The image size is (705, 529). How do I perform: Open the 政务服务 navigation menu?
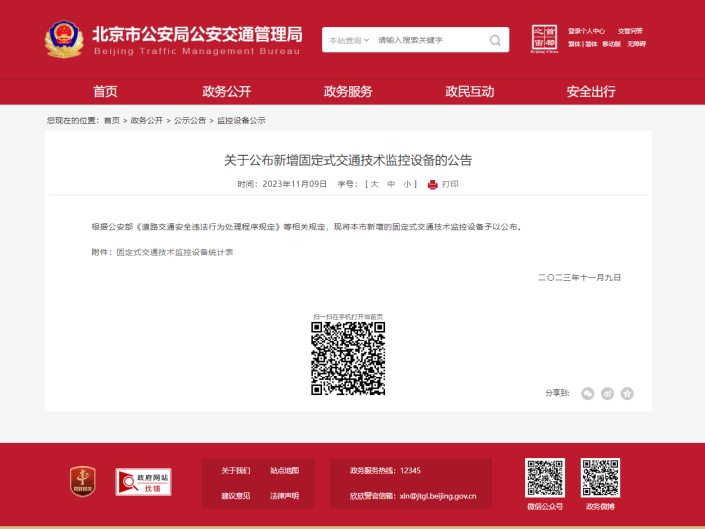pos(348,92)
